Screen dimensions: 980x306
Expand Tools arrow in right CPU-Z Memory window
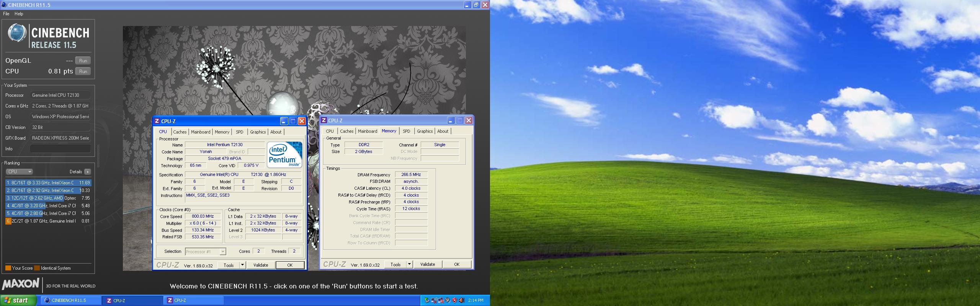click(x=409, y=264)
